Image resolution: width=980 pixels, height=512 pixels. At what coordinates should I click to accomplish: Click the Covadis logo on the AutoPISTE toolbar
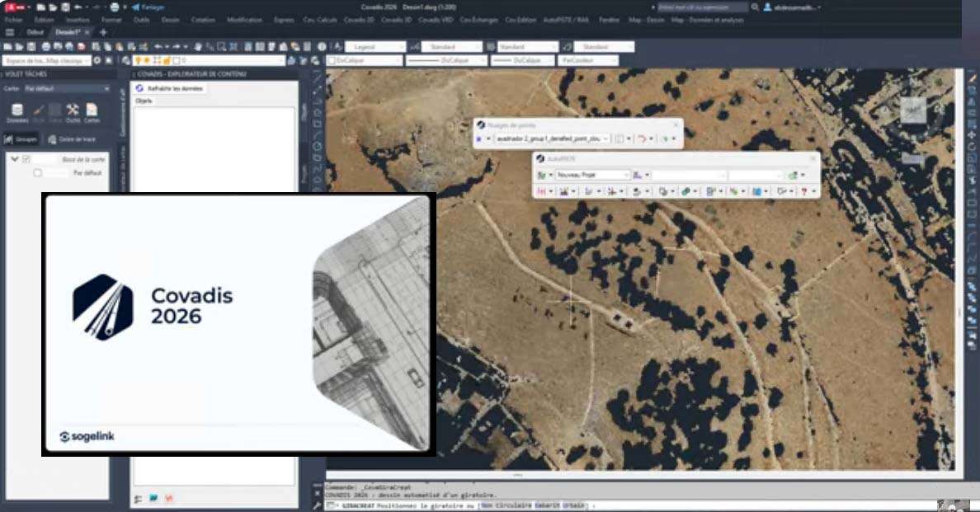539,158
